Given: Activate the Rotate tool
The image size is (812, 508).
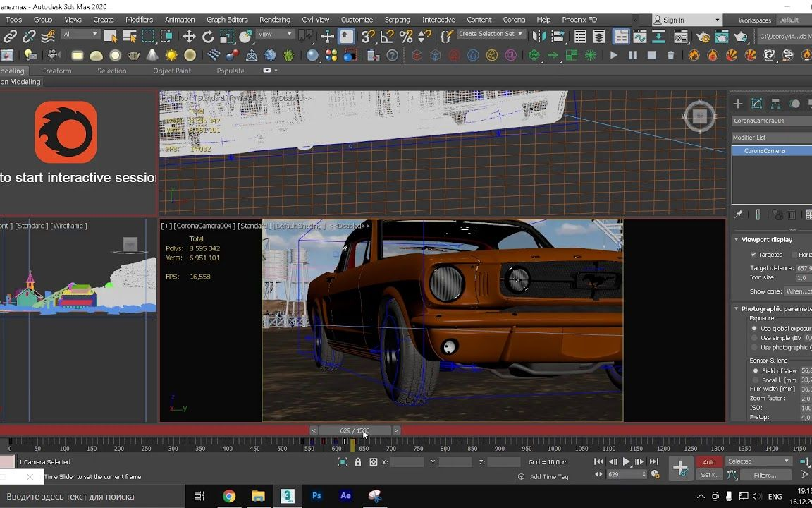Looking at the screenshot, I should click(x=208, y=37).
